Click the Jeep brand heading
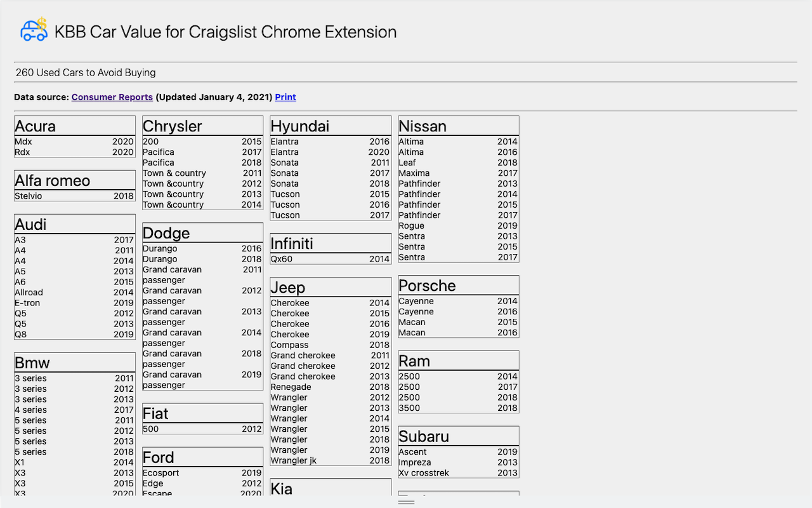The height and width of the screenshot is (508, 812). point(331,287)
